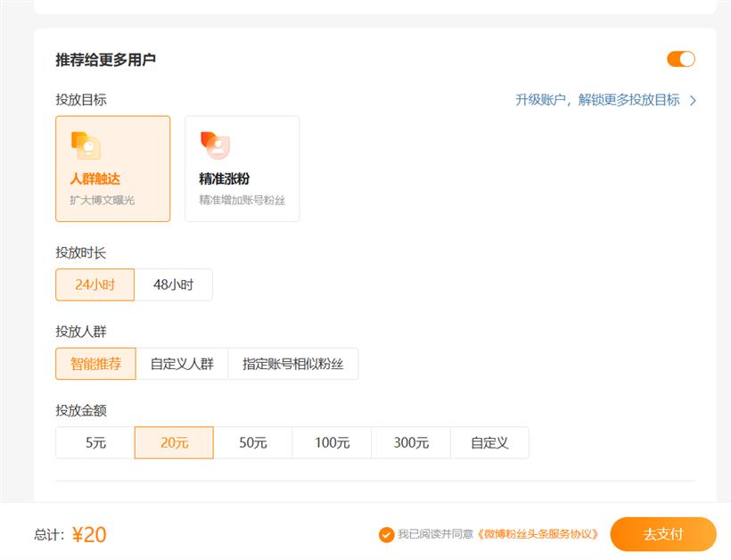Click the 精准涨粉 target icon
This screenshot has height=560, width=731.
pos(215,145)
